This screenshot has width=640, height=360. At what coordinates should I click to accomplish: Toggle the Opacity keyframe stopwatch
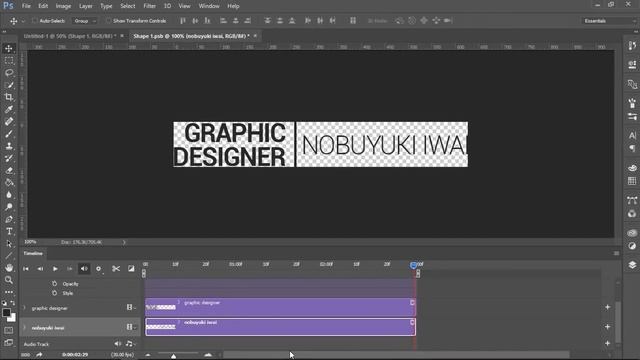coord(55,284)
